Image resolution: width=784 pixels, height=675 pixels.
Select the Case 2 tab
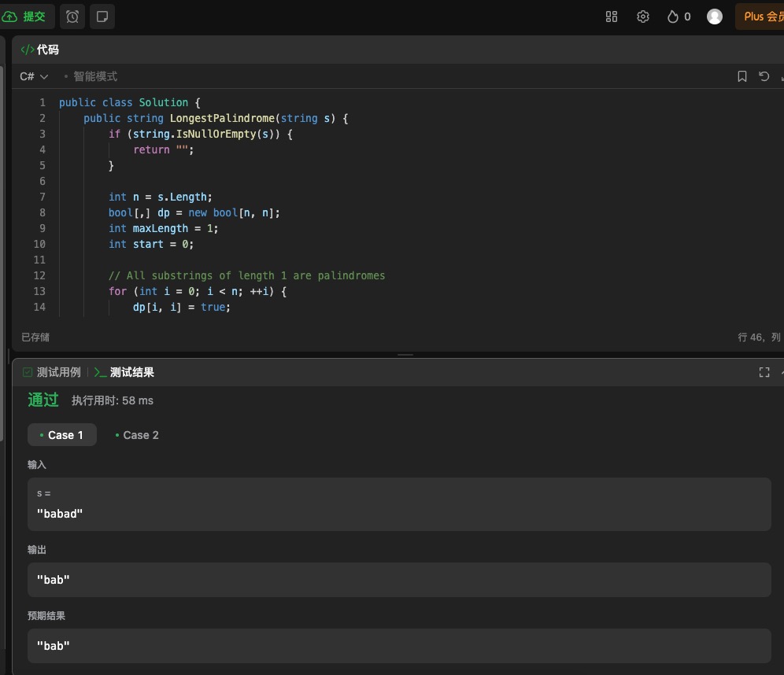pos(137,435)
